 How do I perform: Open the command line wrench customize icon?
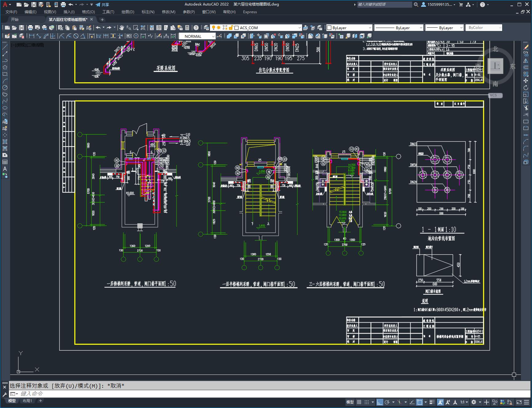point(5,394)
